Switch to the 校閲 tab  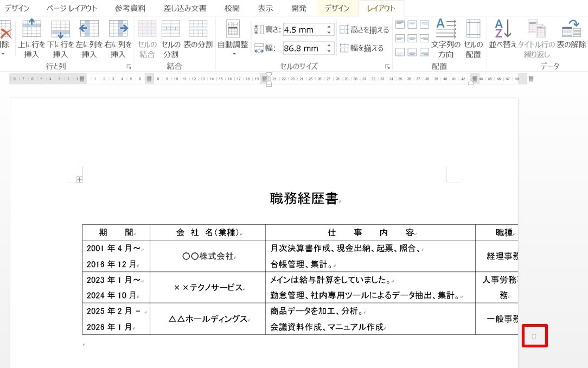point(232,8)
